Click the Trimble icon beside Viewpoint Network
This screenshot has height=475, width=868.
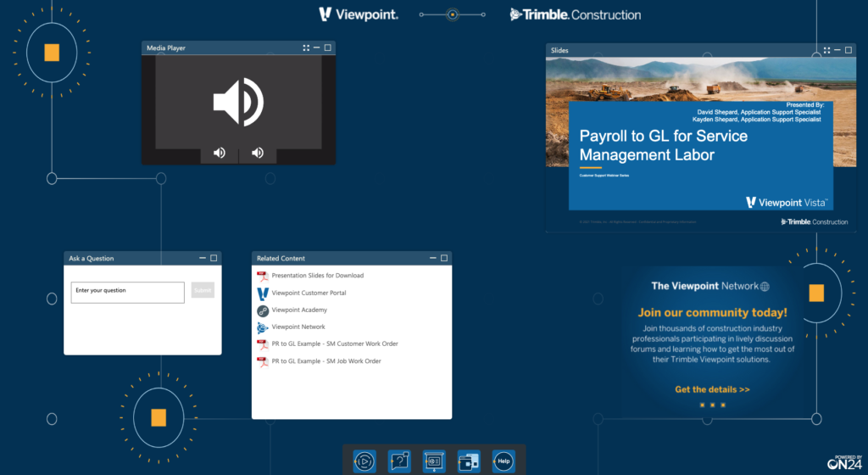[263, 327]
